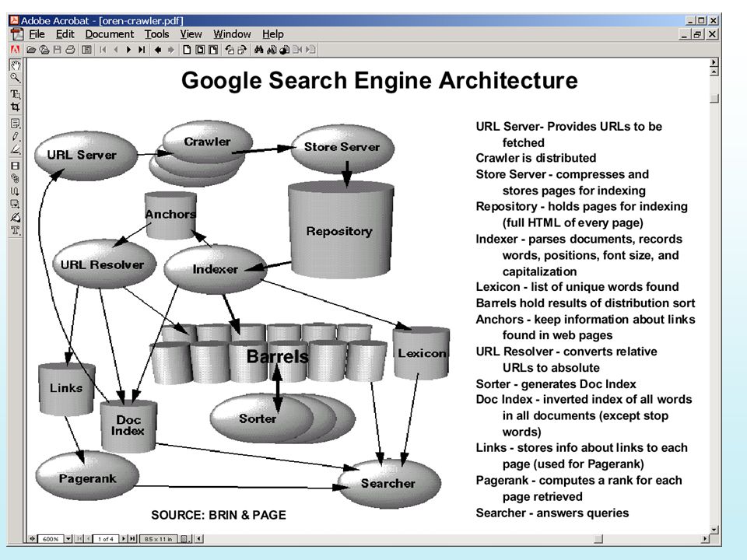Click vertical scrollbar up arrow

pyautogui.click(x=714, y=72)
